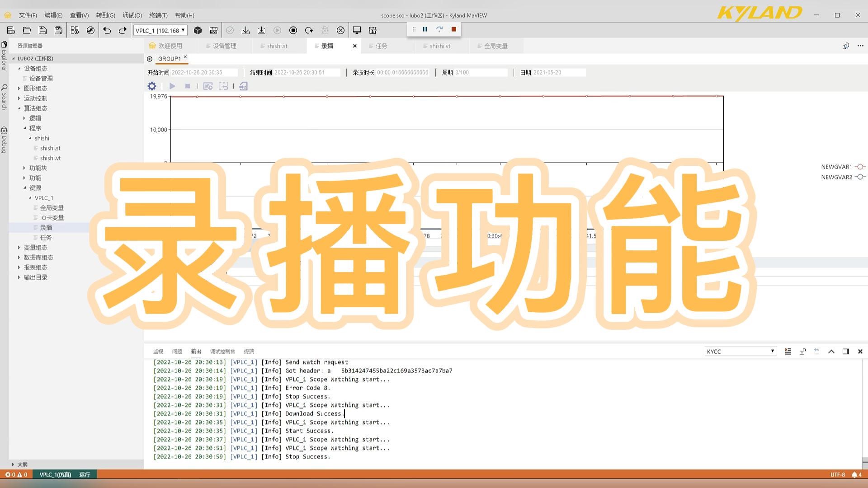Collapse the output panel with the chevron icon
This screenshot has height=488, width=868.
[x=831, y=351]
